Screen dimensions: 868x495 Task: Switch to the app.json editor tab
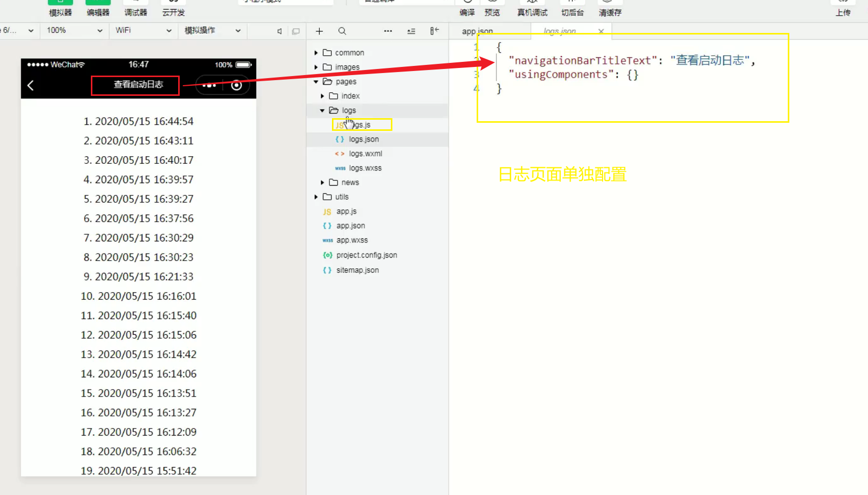(x=477, y=31)
